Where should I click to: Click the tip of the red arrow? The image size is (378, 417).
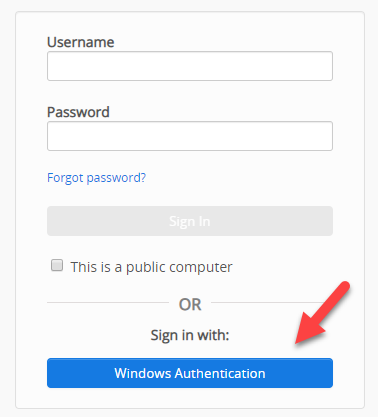pyautogui.click(x=297, y=344)
